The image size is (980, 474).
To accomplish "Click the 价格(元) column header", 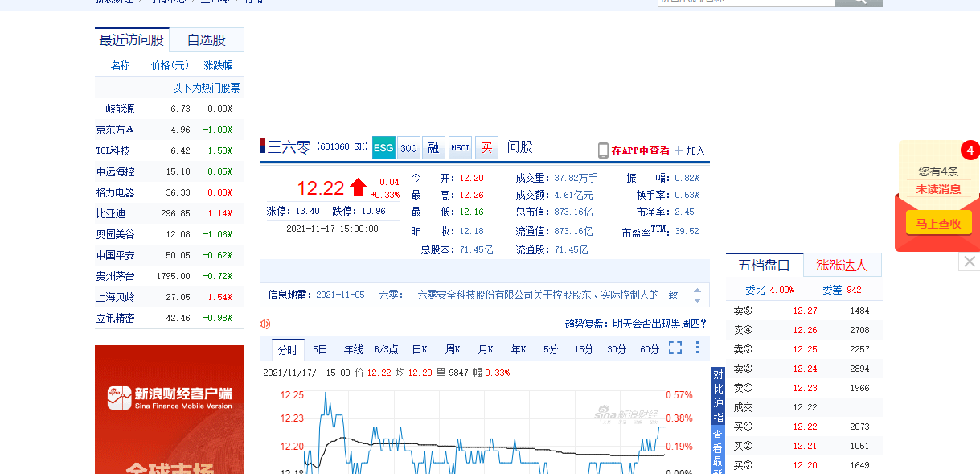I will point(170,65).
